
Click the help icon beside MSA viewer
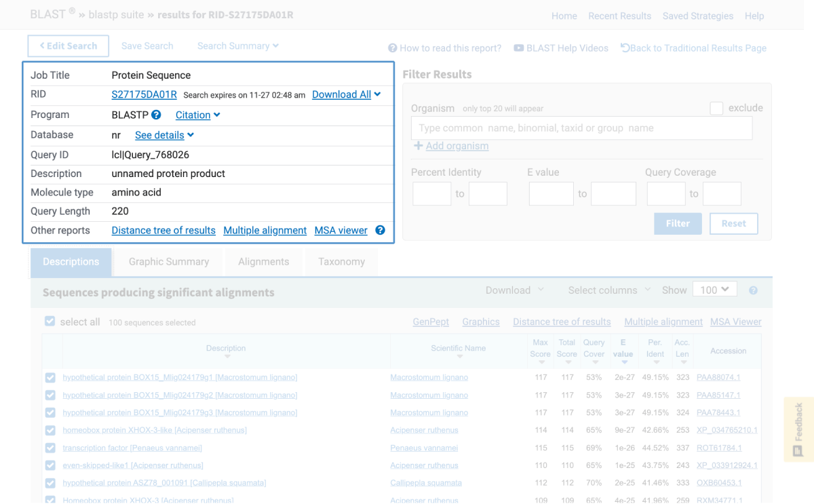[x=380, y=231]
